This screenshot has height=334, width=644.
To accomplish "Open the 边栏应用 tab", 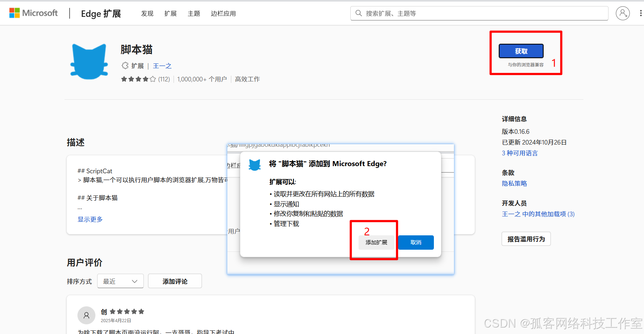I will [x=223, y=14].
